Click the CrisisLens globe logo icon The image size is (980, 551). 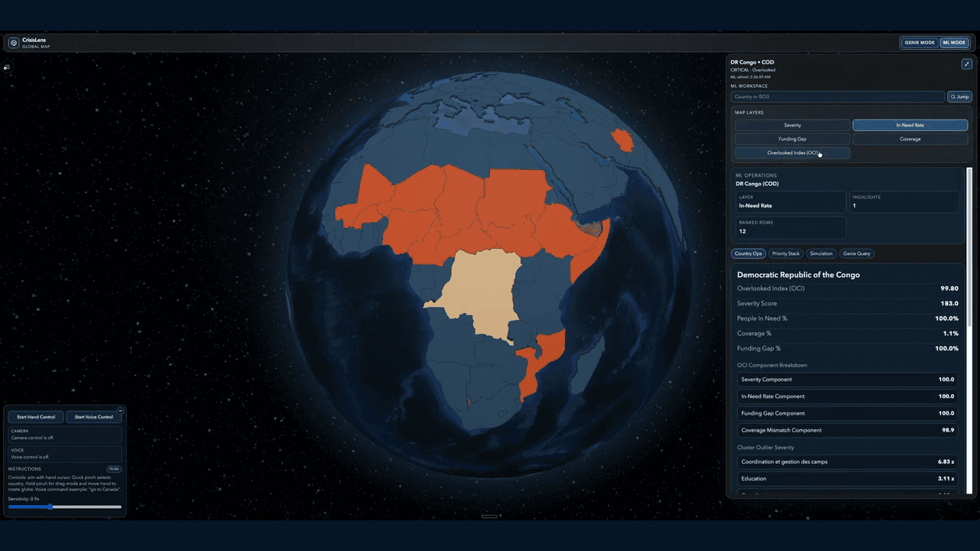click(13, 43)
